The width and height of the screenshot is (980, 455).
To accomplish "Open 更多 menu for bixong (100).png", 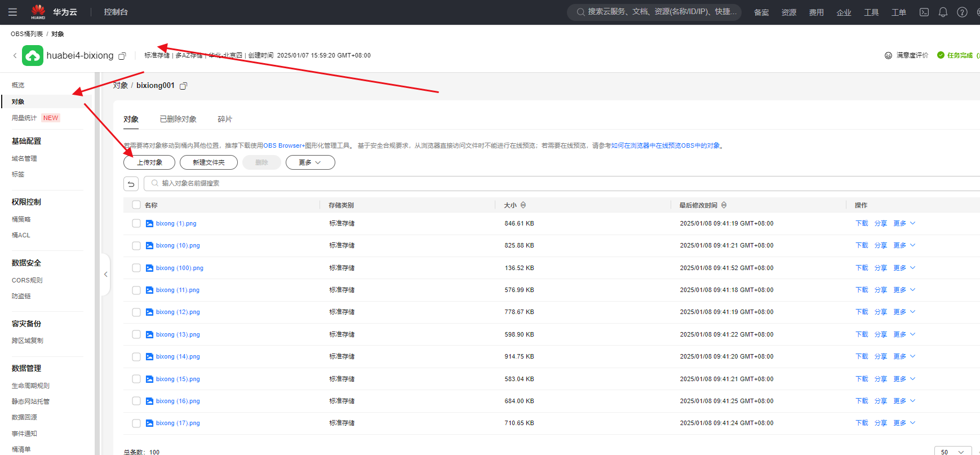I will pos(904,268).
